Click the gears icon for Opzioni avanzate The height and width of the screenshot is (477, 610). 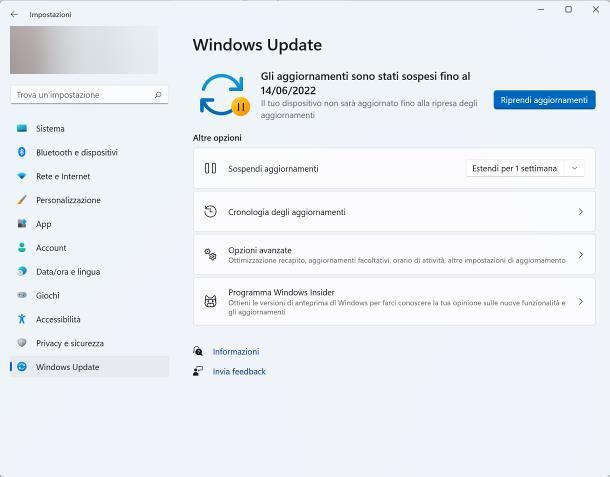(210, 254)
